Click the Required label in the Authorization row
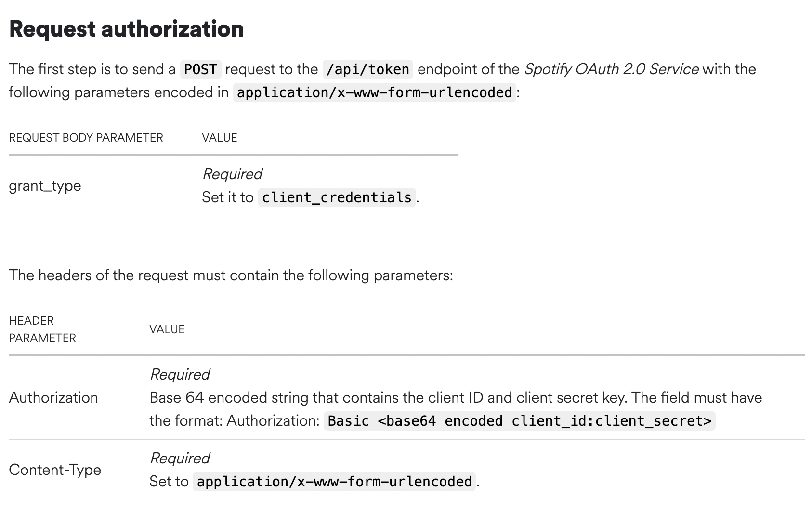 (180, 374)
